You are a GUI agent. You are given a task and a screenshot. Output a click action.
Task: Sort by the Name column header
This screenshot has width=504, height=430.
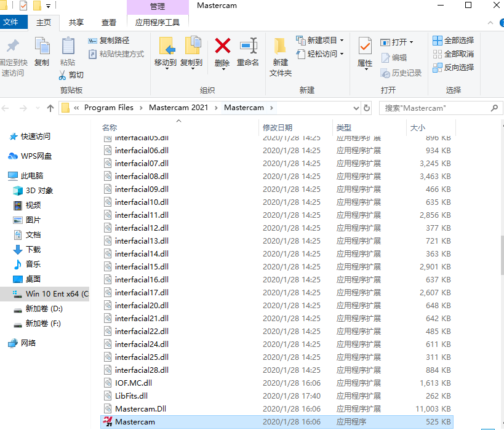[x=179, y=127]
